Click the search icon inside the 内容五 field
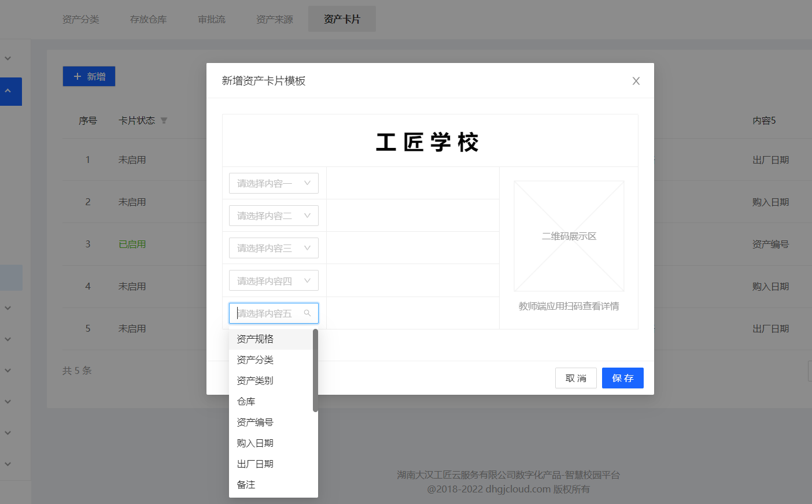This screenshot has height=504, width=812. [308, 313]
